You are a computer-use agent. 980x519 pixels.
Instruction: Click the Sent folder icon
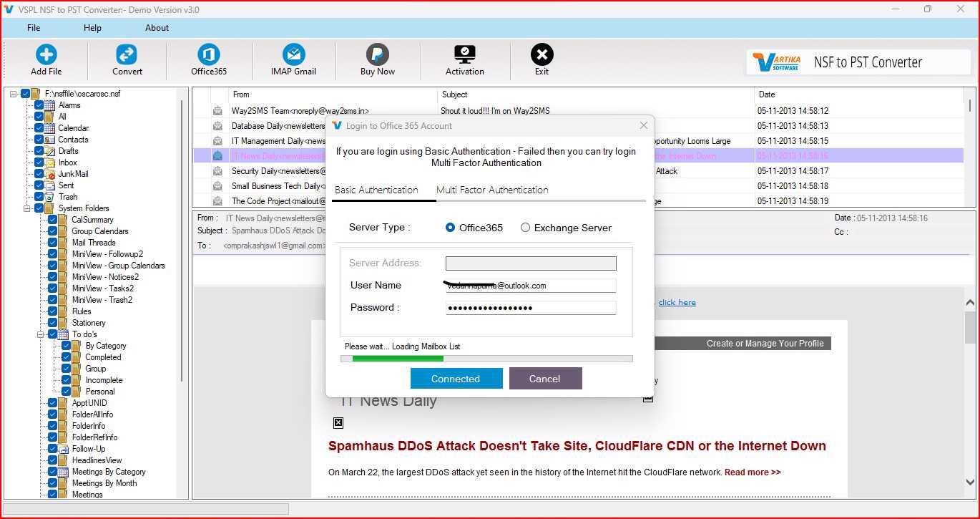coord(50,185)
